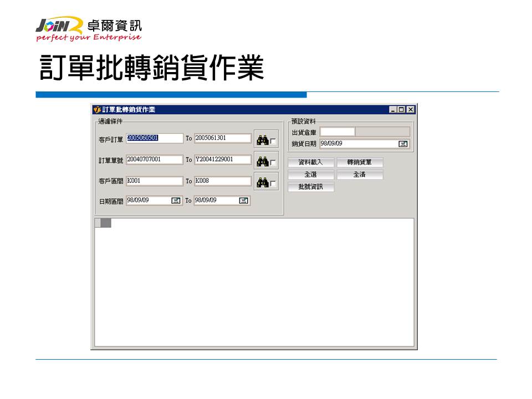
Task: Click the 全選 button
Action: [311, 175]
